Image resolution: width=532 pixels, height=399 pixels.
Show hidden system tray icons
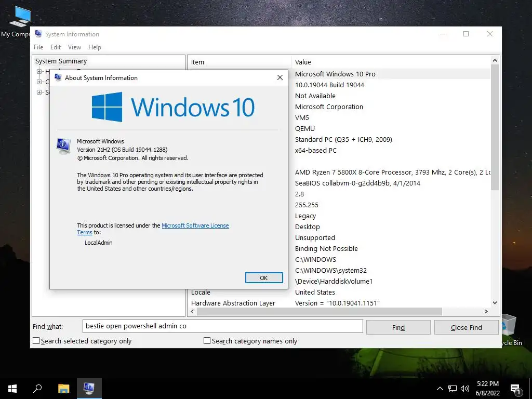440,389
